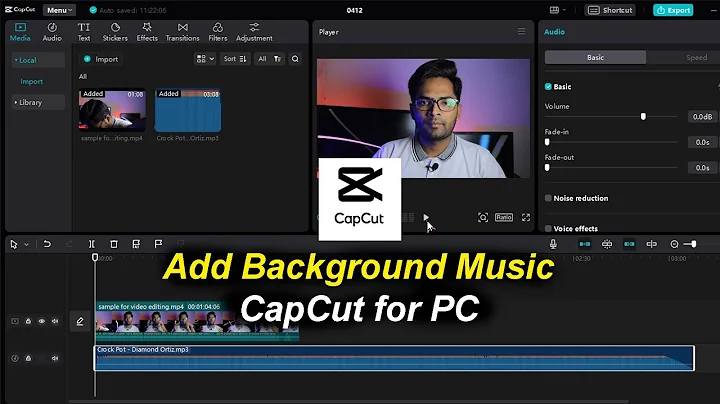The width and height of the screenshot is (720, 404).
Task: Click the Import link in the sidebar
Action: [32, 81]
